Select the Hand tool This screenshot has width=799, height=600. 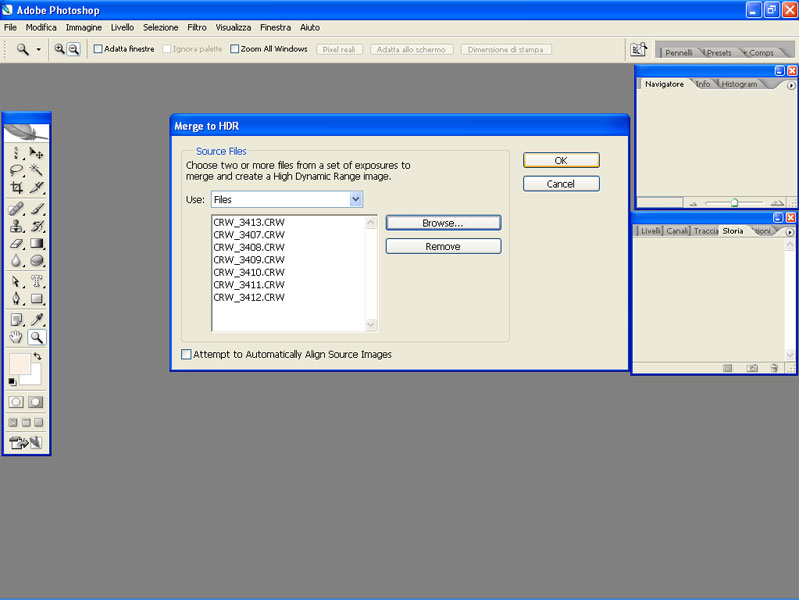click(16, 338)
